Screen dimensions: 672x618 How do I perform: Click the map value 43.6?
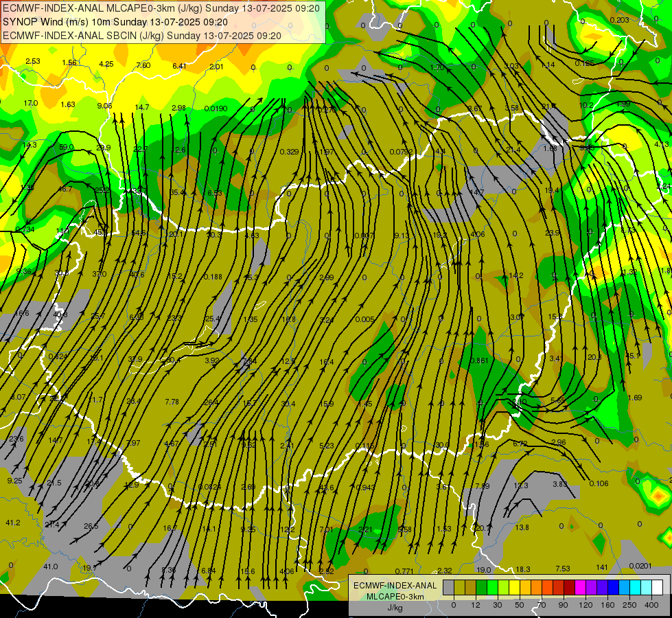coord(327,488)
